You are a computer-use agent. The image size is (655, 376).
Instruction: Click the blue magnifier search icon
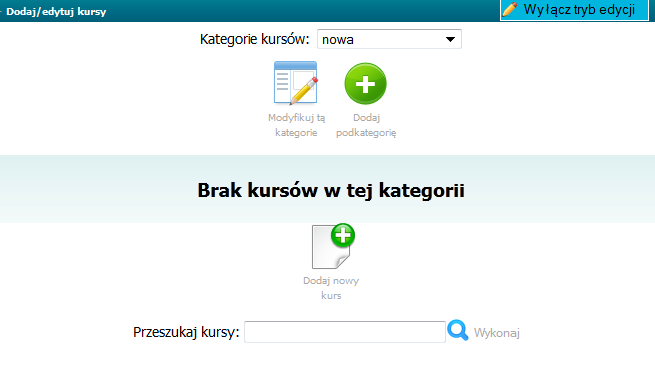458,330
